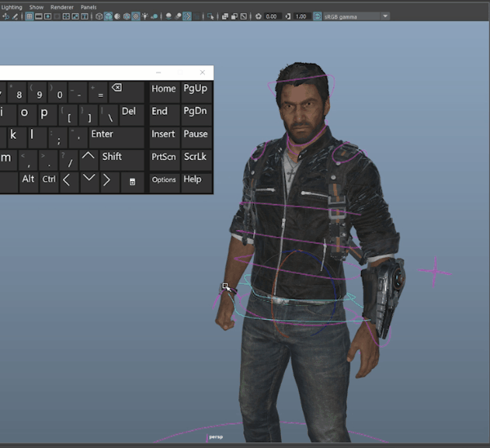Open the sRGB gamma view transform dropdown
Screen dimensions: 490x448
356,16
